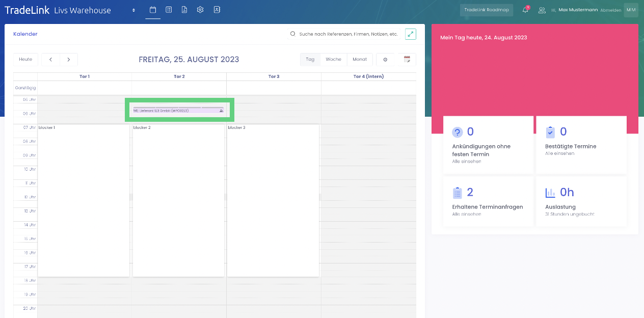Select the Tag view

(310, 60)
